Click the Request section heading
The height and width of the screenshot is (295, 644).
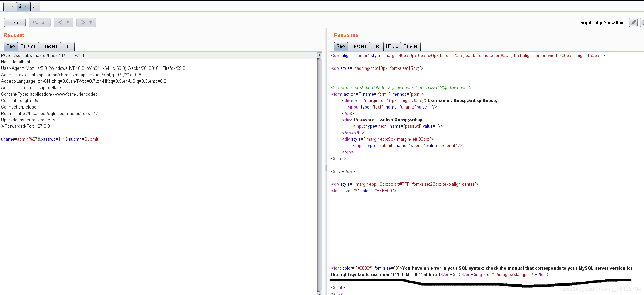pyautogui.click(x=14, y=35)
